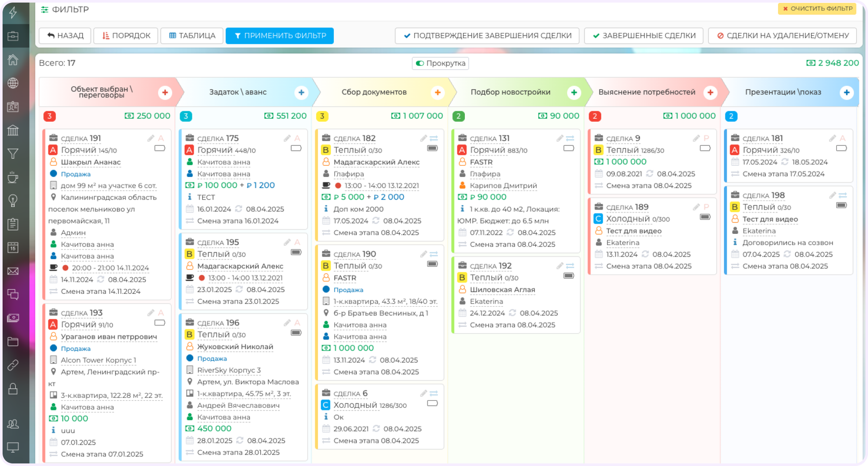The width and height of the screenshot is (868, 466).
Task: Open the lock icon in left sidebar
Action: [x=13, y=389]
